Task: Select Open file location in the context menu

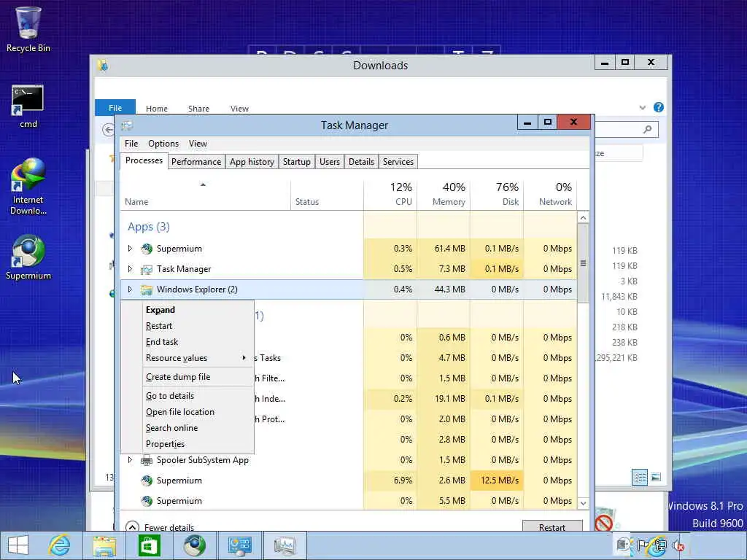Action: click(198, 412)
